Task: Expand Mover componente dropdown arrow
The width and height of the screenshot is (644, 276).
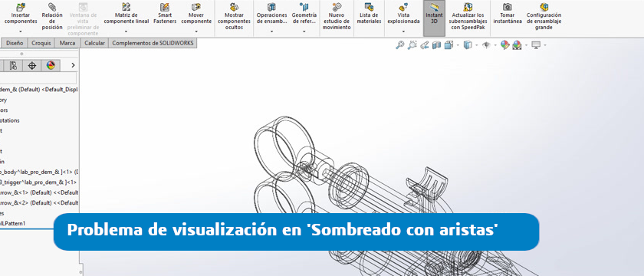Action: (196, 31)
